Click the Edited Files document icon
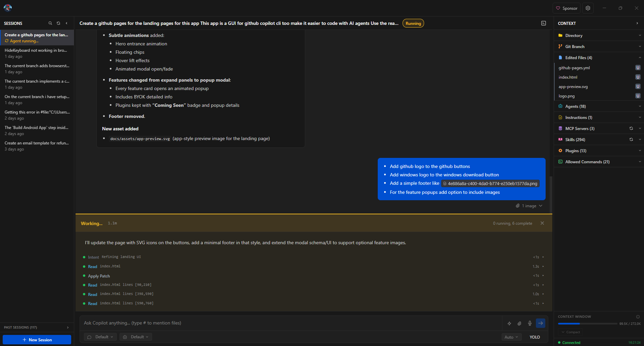This screenshot has width=644, height=346. (560, 57)
